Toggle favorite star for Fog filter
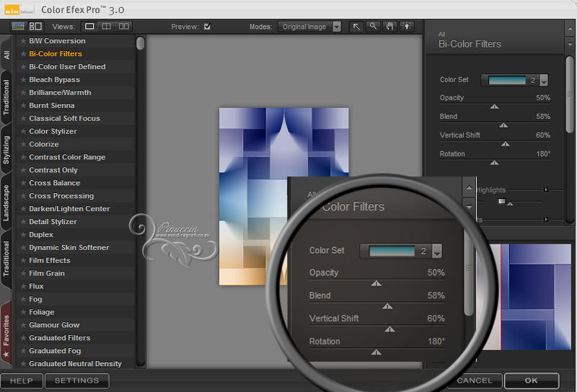Image resolution: width=577 pixels, height=392 pixels. point(23,299)
